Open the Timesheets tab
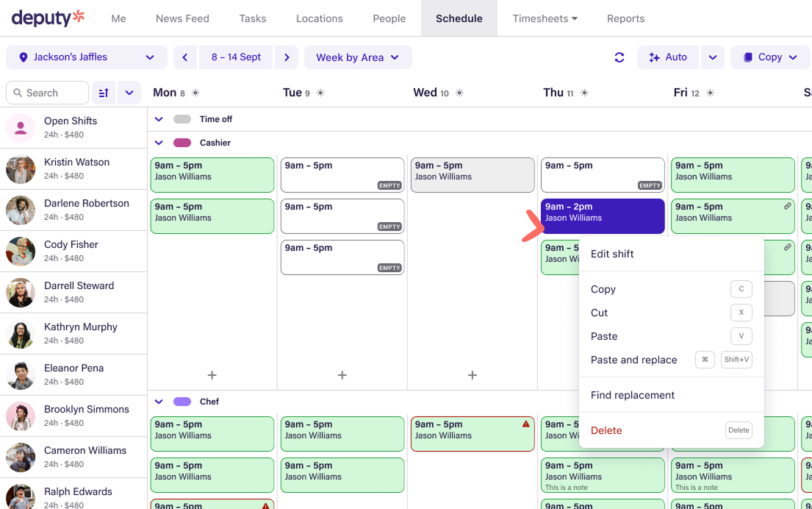Screen dimensions: 812x509 point(545,18)
